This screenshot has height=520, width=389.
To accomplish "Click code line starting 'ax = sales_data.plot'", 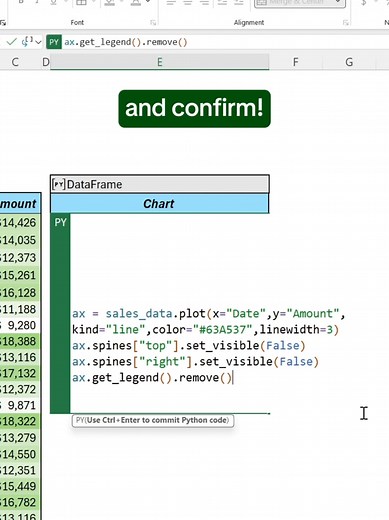I will [x=209, y=314].
